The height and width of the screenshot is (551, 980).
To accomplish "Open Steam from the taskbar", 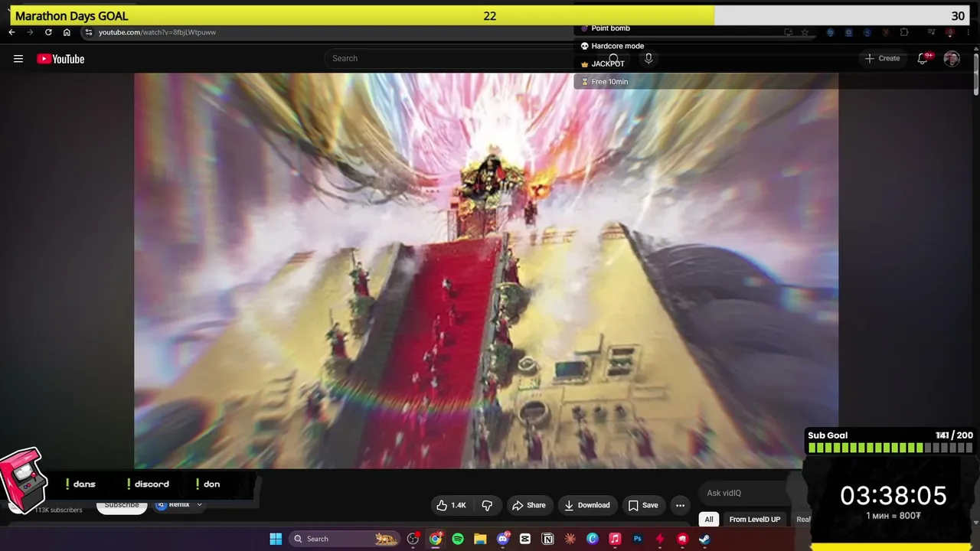I will click(704, 539).
